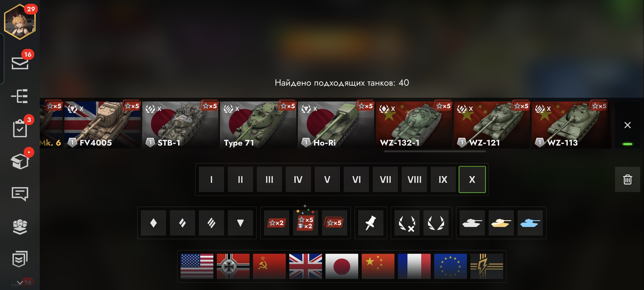Open the tech tree icon
This screenshot has width=644, height=290.
point(20,96)
